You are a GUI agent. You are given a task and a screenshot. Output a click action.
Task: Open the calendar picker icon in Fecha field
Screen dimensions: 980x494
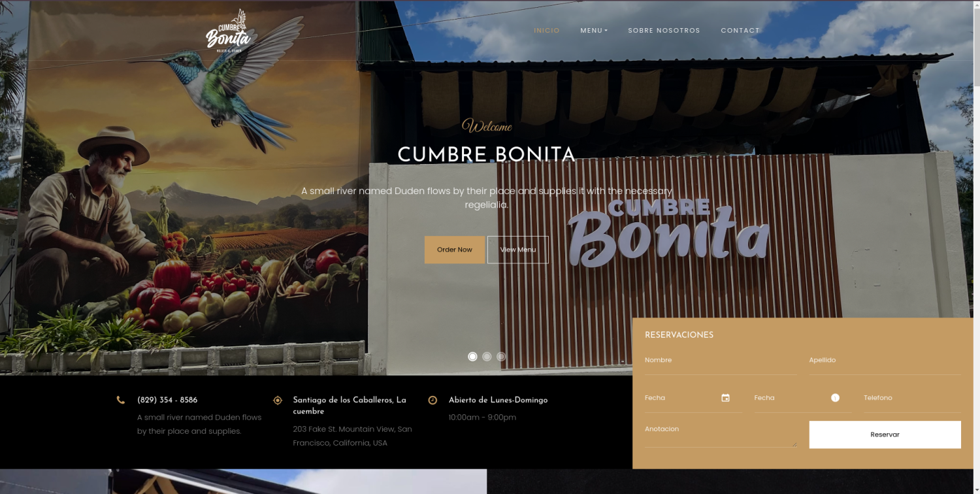(725, 398)
